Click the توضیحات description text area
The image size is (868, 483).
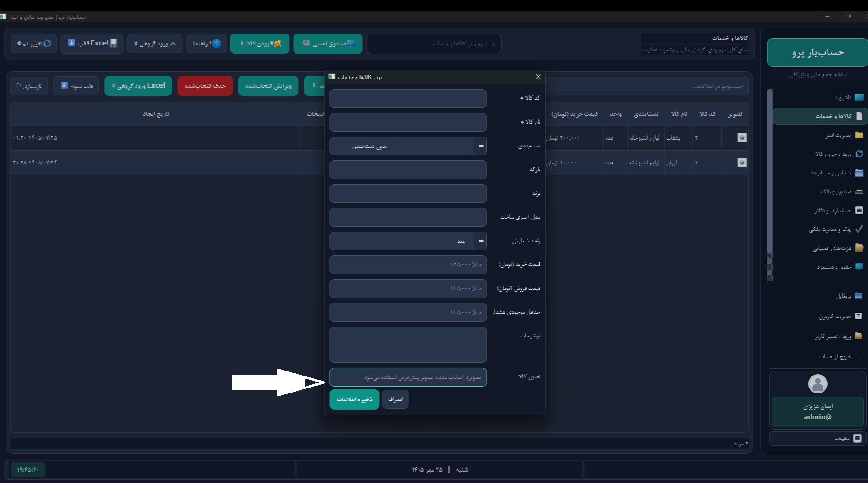pyautogui.click(x=408, y=345)
